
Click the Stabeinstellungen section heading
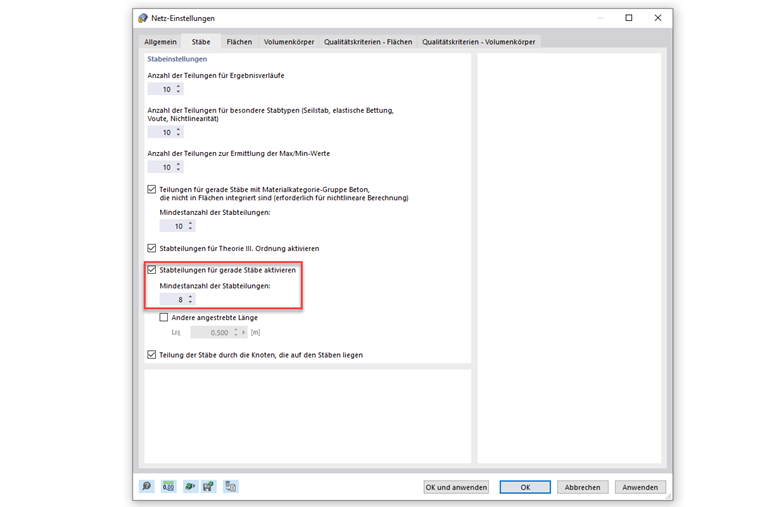[x=177, y=59]
